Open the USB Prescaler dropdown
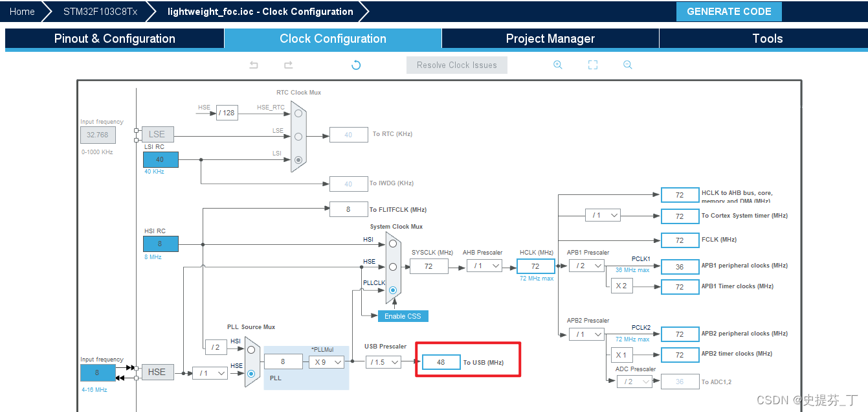Viewport: 868px width, 412px height. tap(383, 362)
